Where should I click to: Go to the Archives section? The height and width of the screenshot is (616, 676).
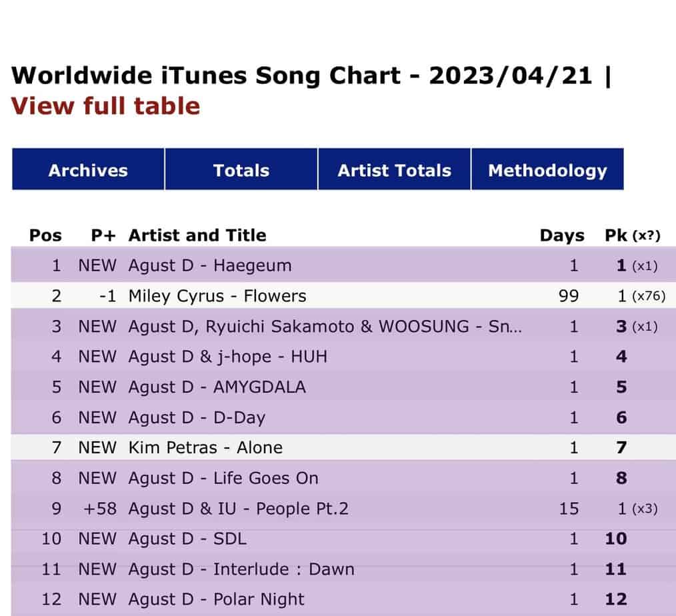(x=88, y=170)
